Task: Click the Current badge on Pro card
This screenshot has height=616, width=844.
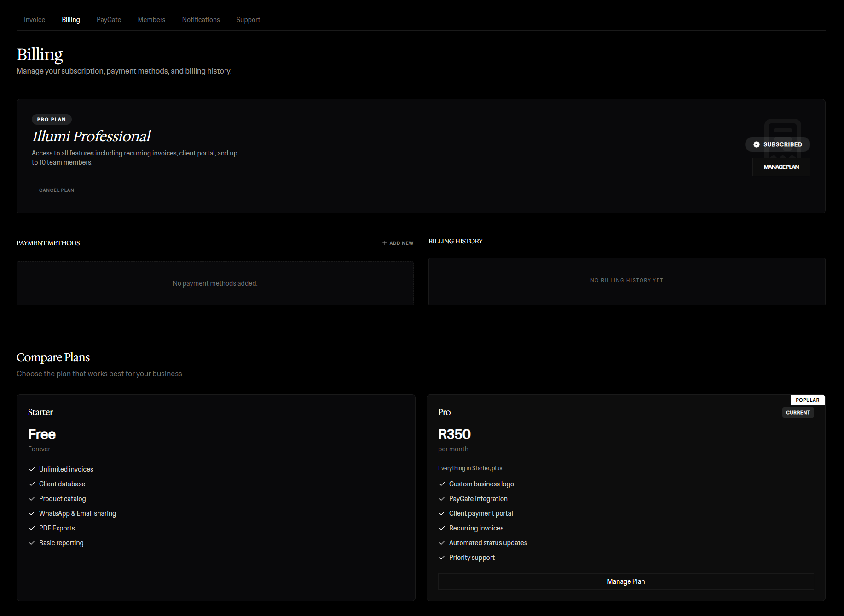Action: point(798,413)
